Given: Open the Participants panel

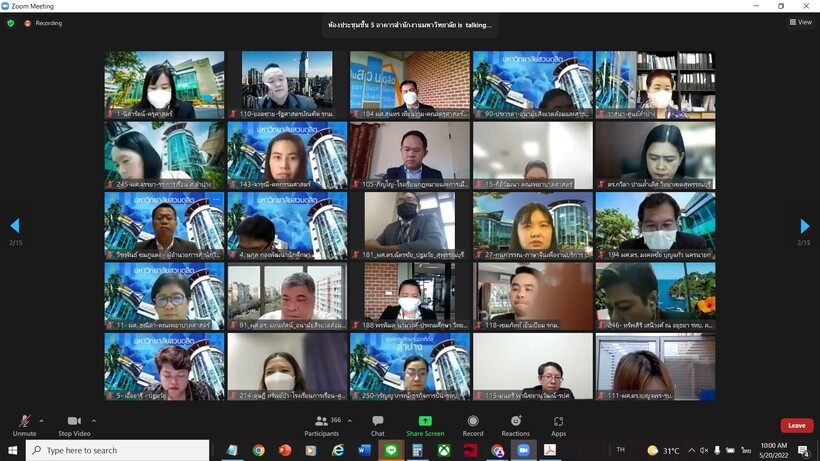Looking at the screenshot, I should coord(321,424).
